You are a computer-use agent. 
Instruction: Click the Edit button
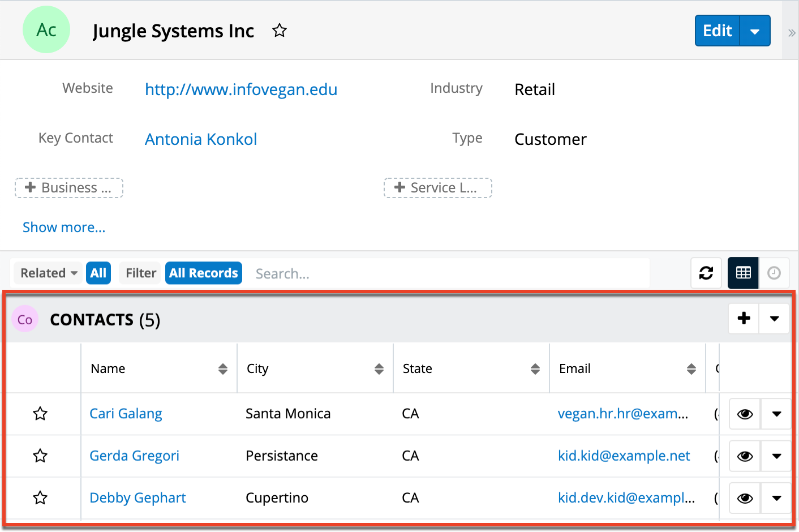tap(717, 31)
